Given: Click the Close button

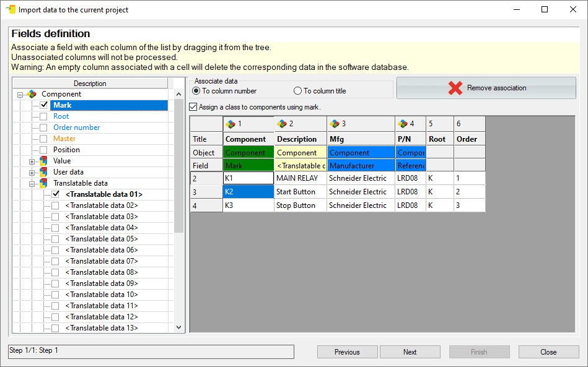Looking at the screenshot, I should (548, 352).
